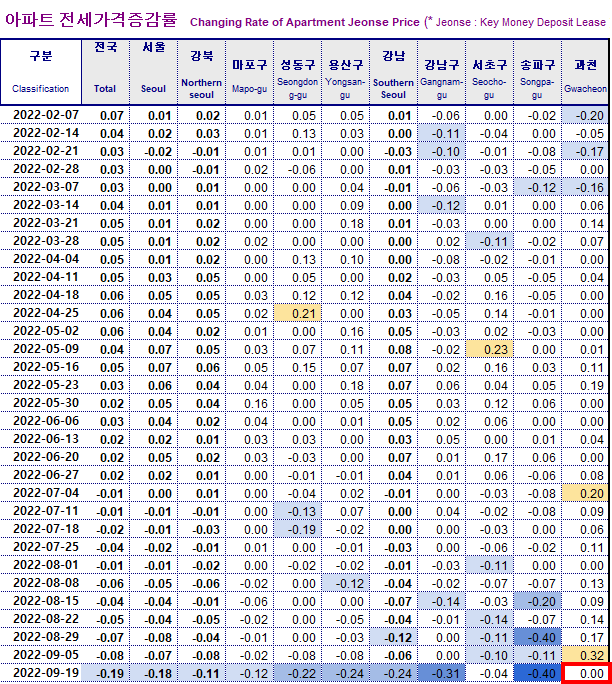
Task: Select highlighted Seongdong-gu value 0.21
Action: [x=297, y=313]
